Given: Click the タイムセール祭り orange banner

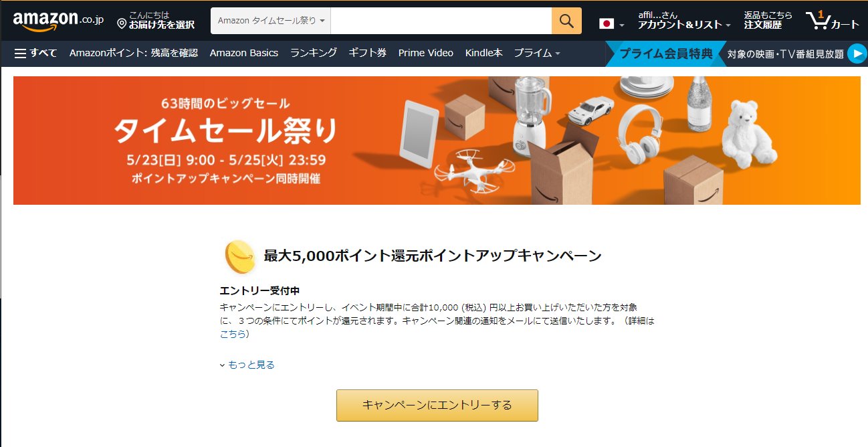Looking at the screenshot, I should pos(437,141).
